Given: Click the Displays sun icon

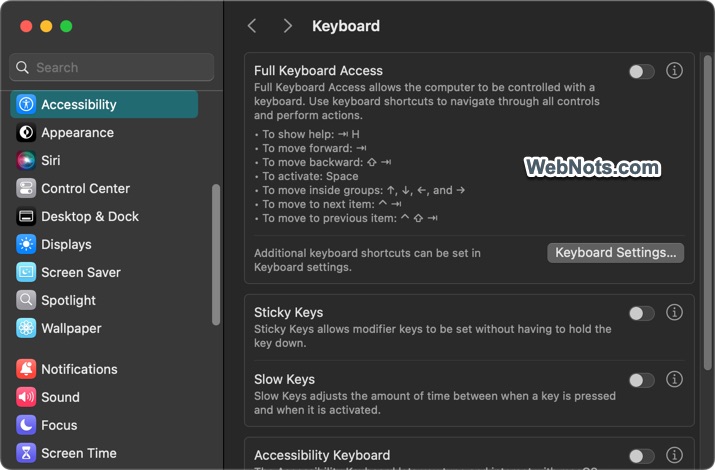Looking at the screenshot, I should coord(26,244).
